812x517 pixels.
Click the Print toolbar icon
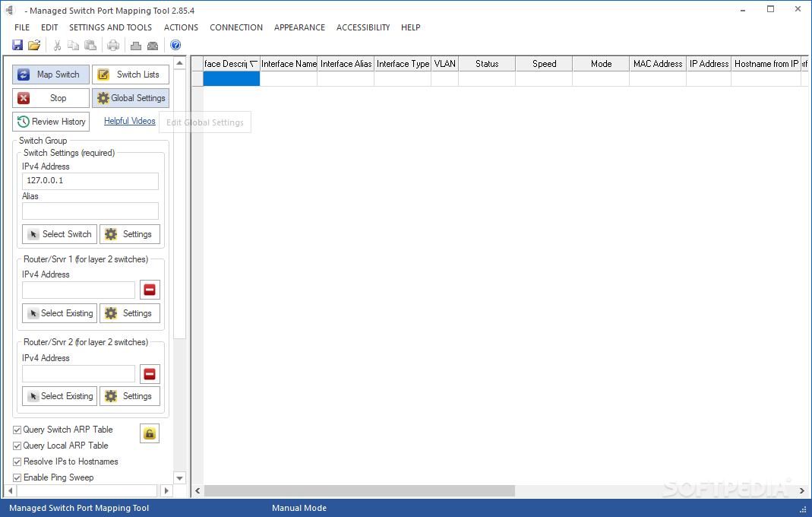tap(113, 45)
